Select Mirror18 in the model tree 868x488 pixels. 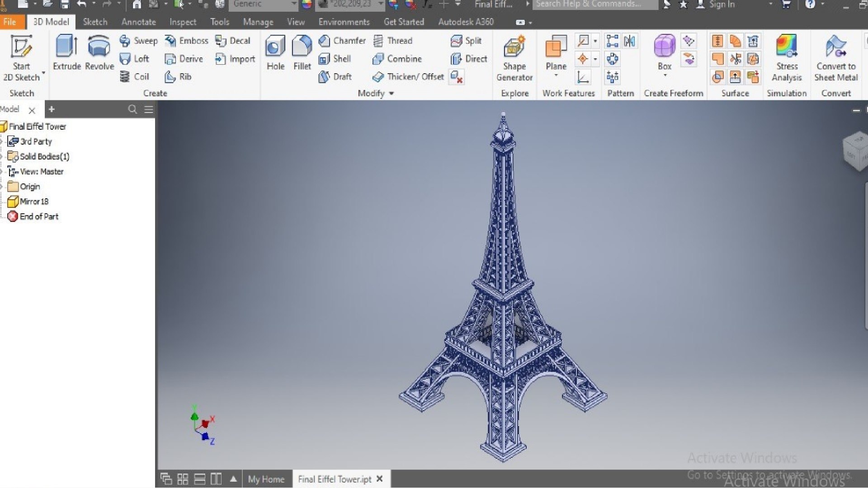tap(28, 202)
